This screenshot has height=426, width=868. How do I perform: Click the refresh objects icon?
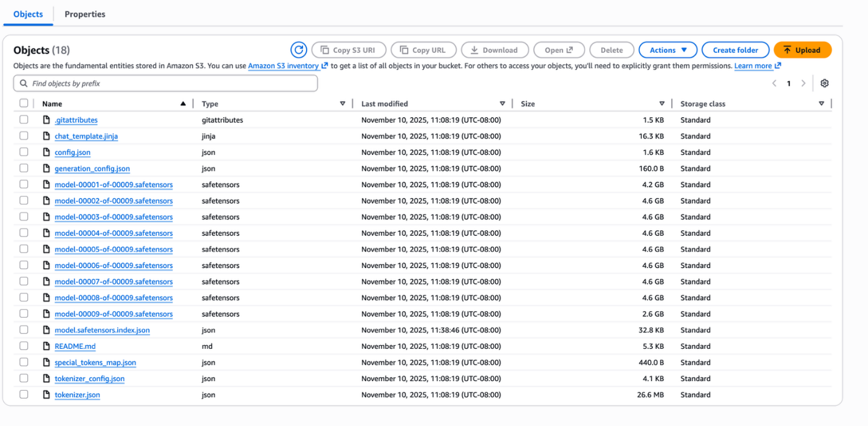[x=298, y=50]
